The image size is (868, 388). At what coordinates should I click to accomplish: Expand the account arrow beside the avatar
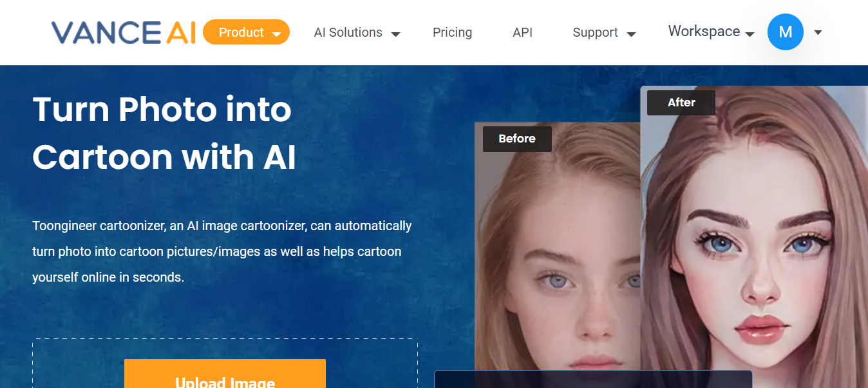818,32
